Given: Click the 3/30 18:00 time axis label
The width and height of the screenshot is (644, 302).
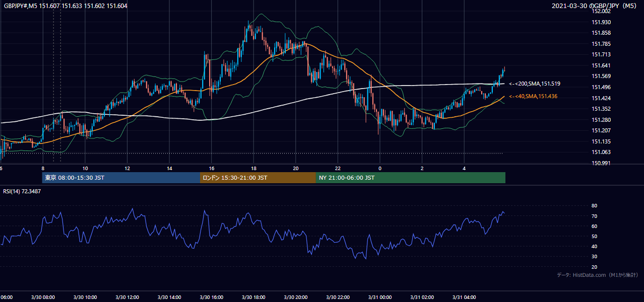Looking at the screenshot, I should click(253, 297).
